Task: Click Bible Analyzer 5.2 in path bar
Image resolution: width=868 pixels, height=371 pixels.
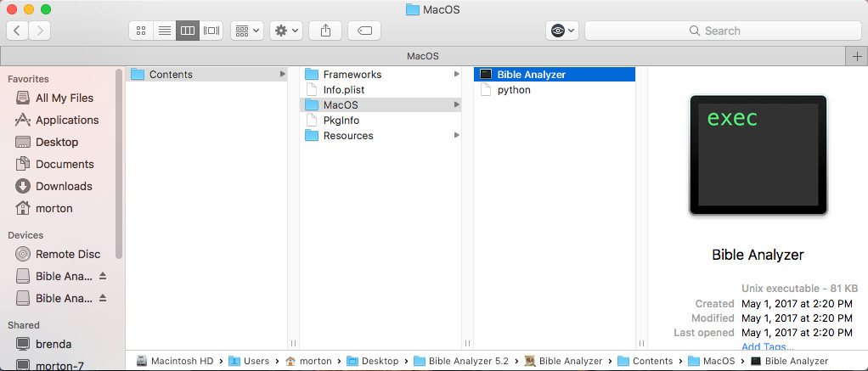Action: 461,361
